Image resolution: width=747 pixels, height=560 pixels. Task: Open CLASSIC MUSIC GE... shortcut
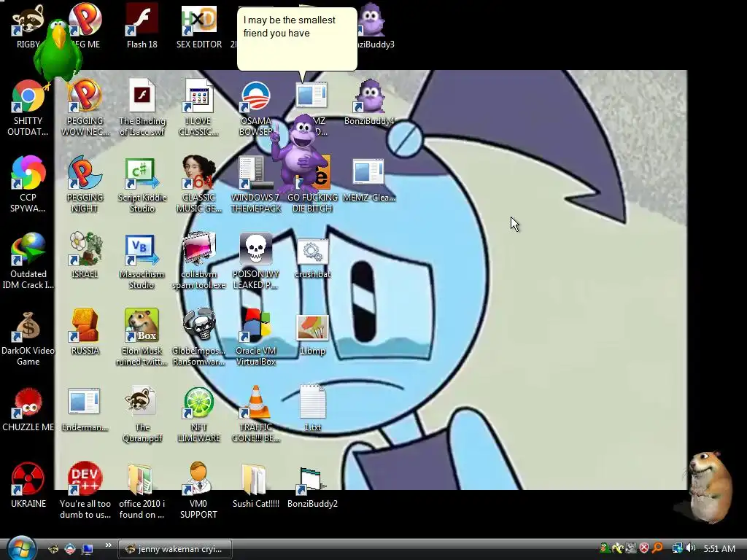point(198,184)
